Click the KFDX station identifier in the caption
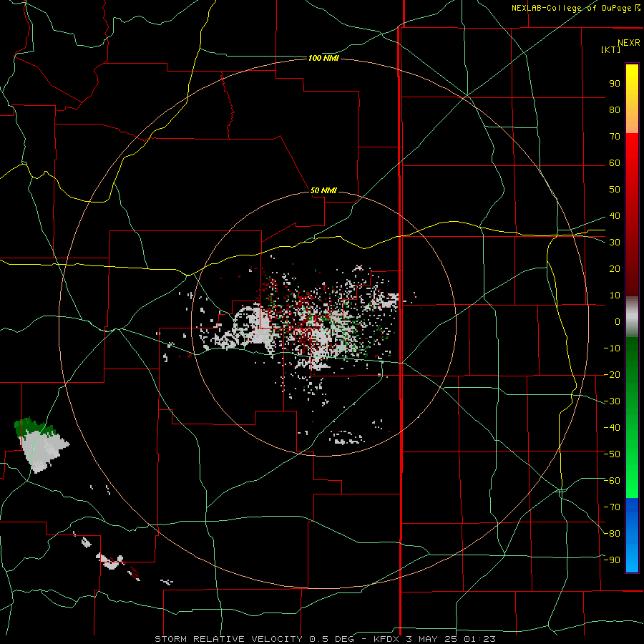 coord(386,639)
